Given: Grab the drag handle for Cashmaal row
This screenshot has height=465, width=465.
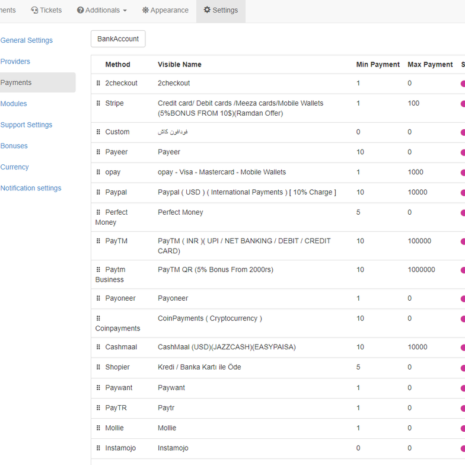Looking at the screenshot, I should pos(98,347).
